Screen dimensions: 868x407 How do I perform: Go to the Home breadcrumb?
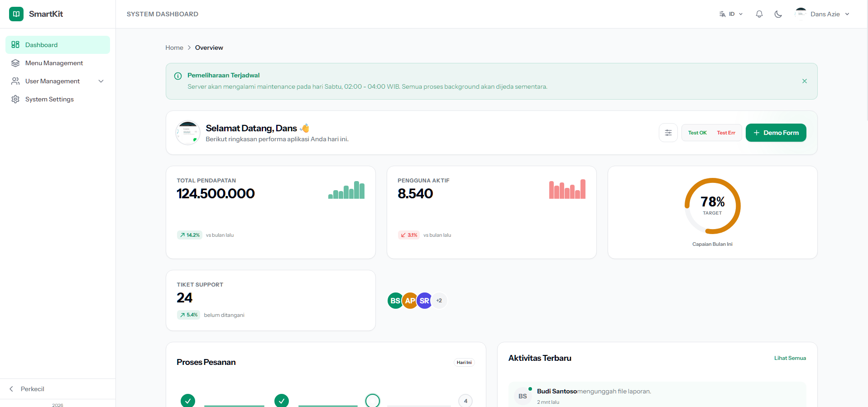coord(174,48)
